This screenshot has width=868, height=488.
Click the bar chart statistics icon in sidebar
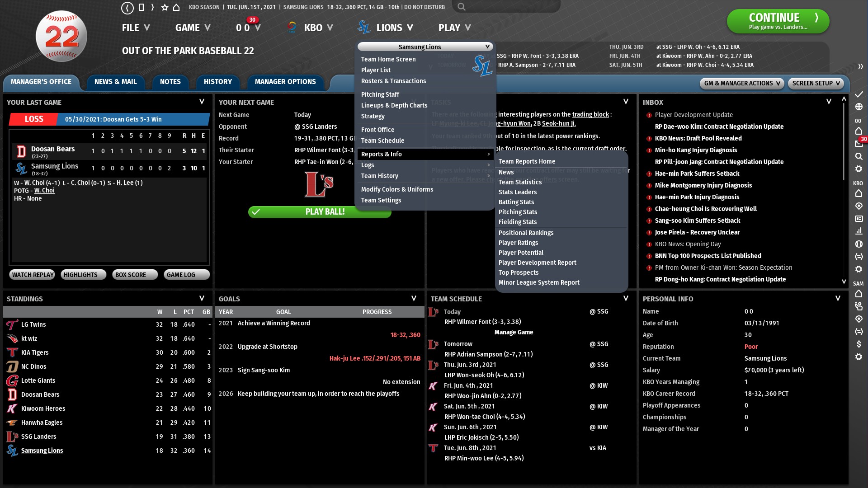[x=859, y=231]
